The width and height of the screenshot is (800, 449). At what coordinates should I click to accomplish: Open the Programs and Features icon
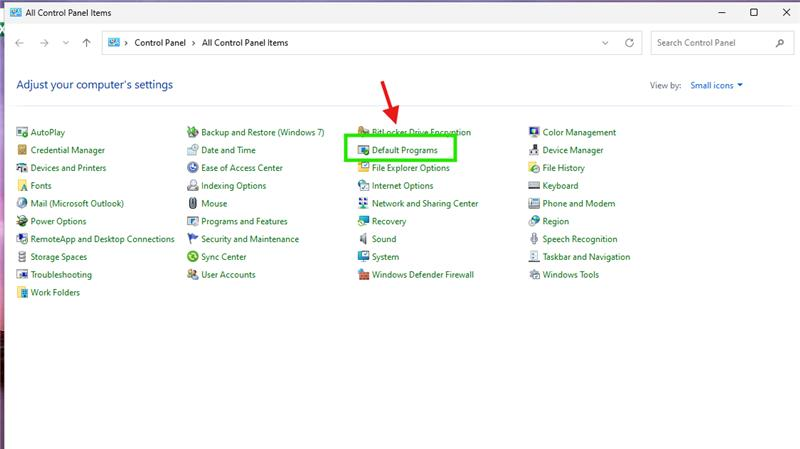tap(192, 221)
